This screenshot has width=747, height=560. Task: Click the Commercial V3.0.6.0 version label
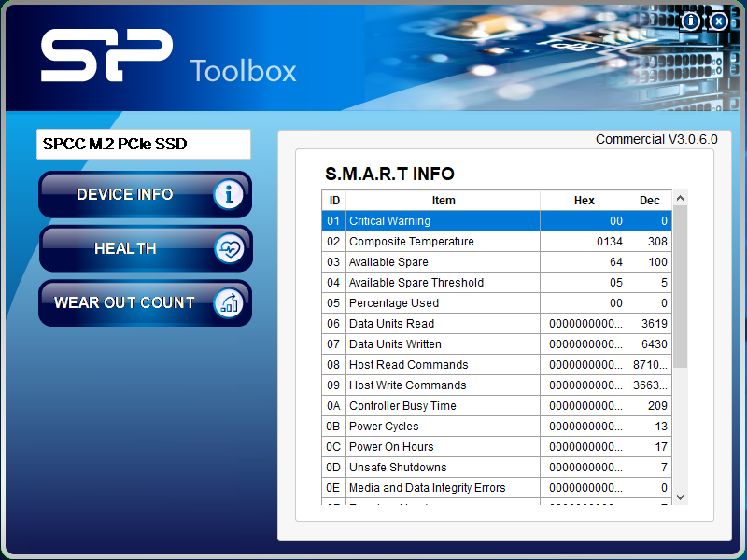[x=656, y=140]
